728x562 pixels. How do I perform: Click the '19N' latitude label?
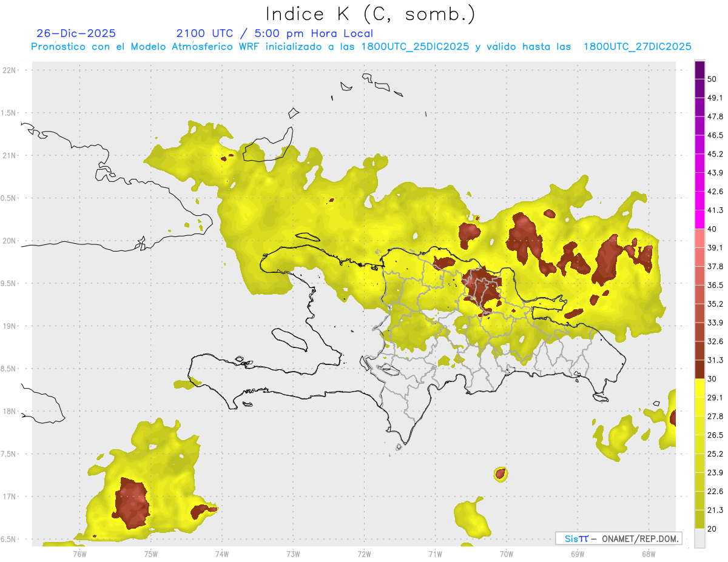10,326
